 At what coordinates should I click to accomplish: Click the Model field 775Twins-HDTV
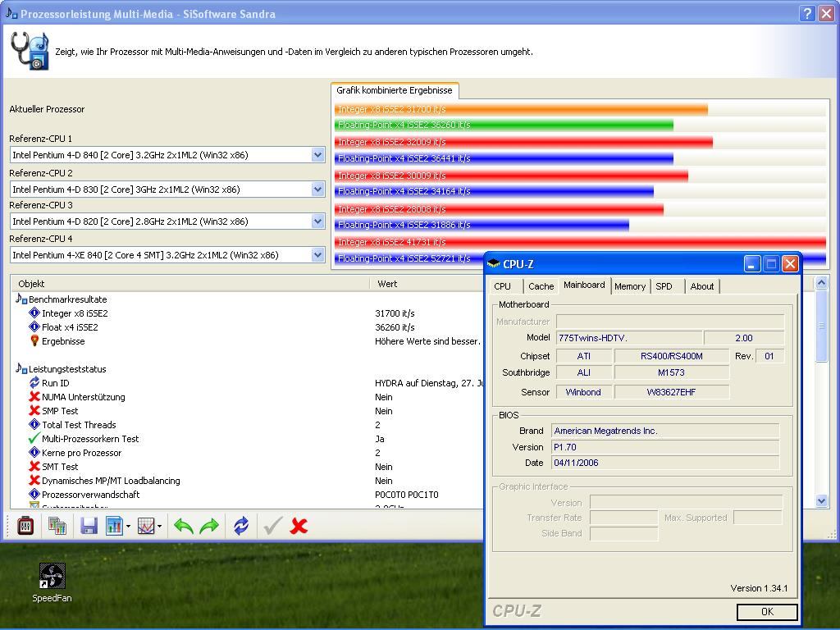pos(629,338)
